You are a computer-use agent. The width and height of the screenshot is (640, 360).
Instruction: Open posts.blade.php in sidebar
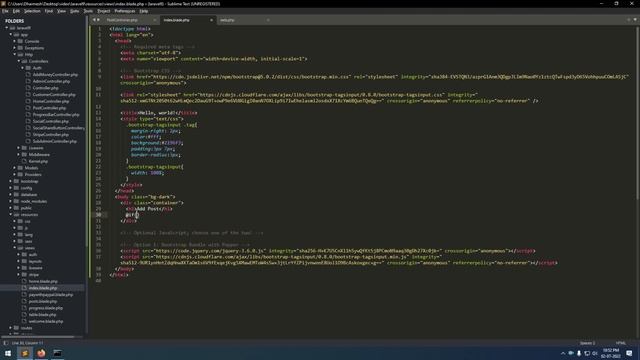coord(43,301)
